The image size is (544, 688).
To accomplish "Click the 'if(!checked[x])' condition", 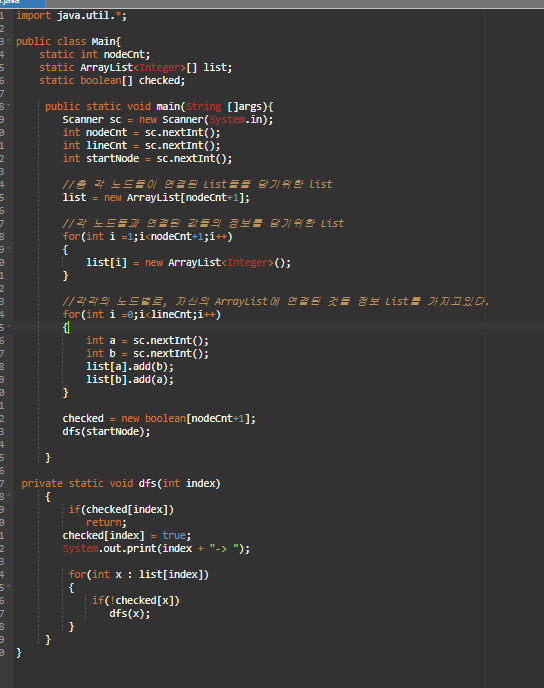I will tap(136, 601).
